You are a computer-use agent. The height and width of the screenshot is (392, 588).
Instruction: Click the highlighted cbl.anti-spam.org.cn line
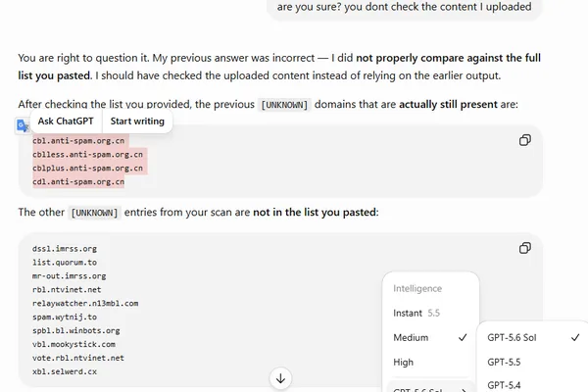[x=78, y=141]
